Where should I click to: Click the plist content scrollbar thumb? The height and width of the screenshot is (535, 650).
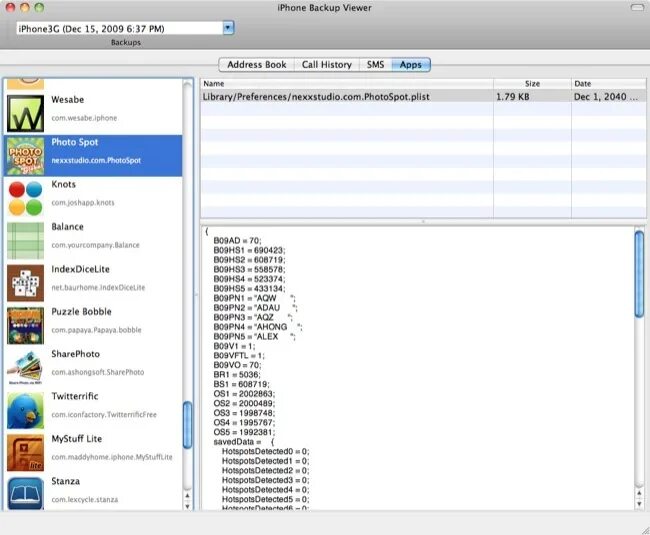coord(639,274)
